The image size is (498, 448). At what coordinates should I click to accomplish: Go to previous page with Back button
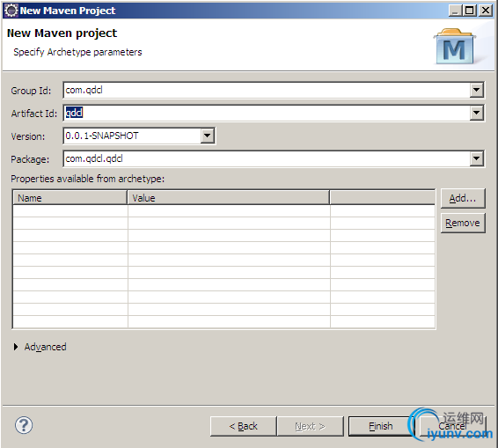point(244,426)
